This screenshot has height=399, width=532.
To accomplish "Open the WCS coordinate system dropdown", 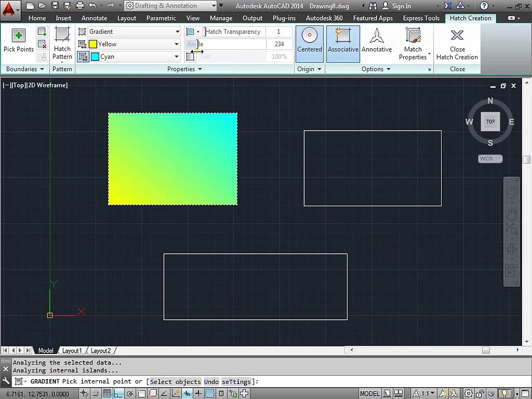I will tap(490, 158).
